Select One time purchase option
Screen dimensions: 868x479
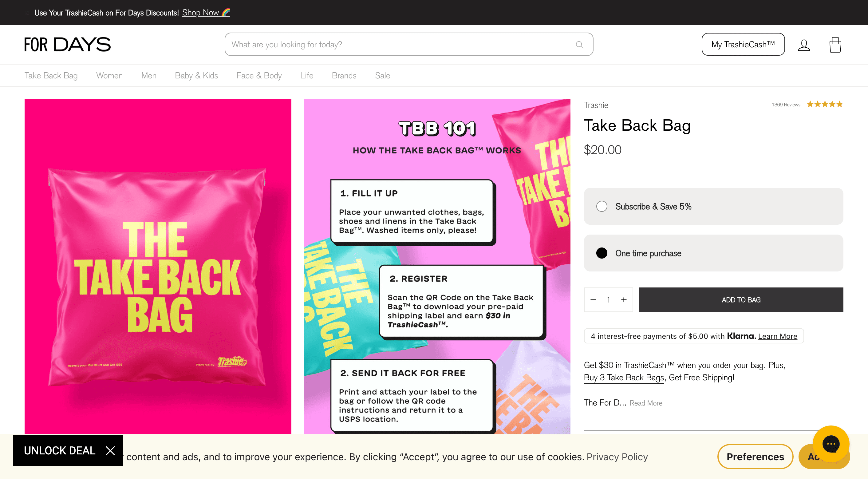(713, 253)
